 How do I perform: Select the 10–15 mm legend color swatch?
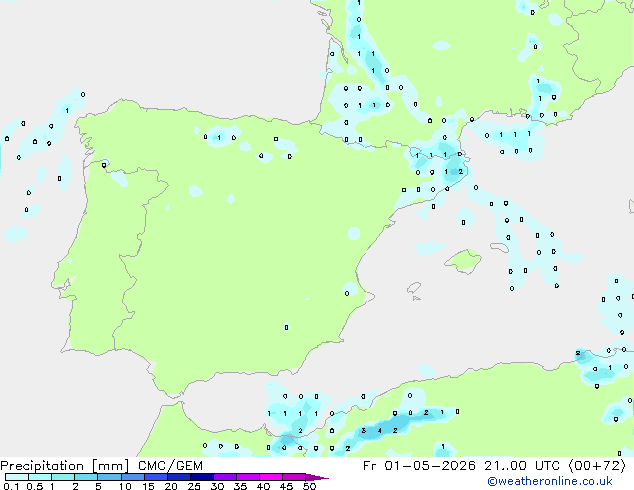132,477
